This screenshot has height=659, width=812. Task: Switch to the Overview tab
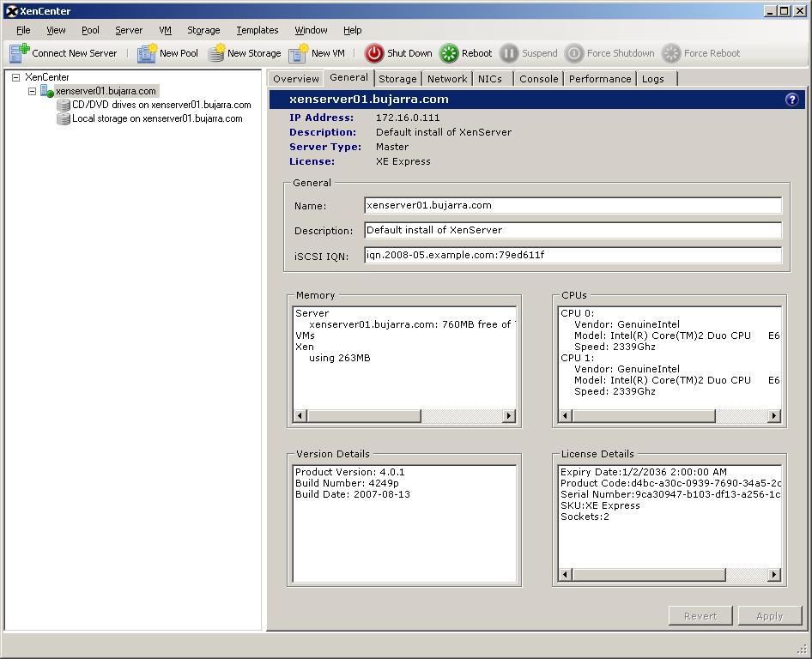pyautogui.click(x=295, y=79)
